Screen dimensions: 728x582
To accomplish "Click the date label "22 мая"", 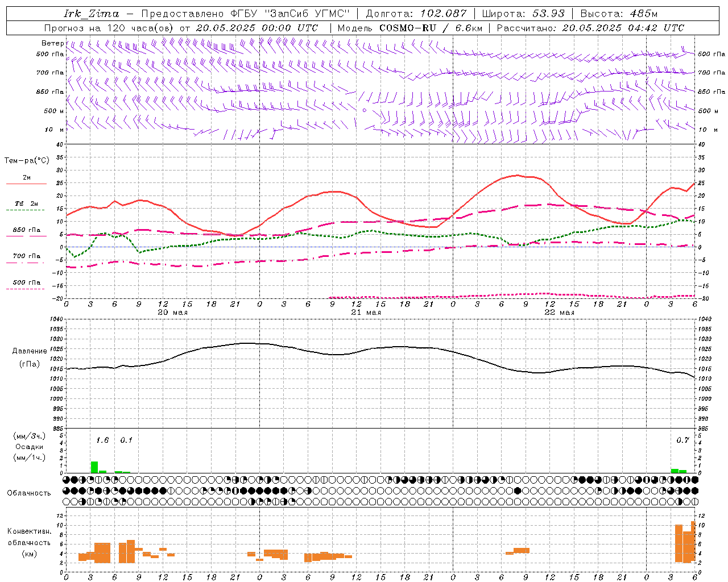I will coord(559,313).
